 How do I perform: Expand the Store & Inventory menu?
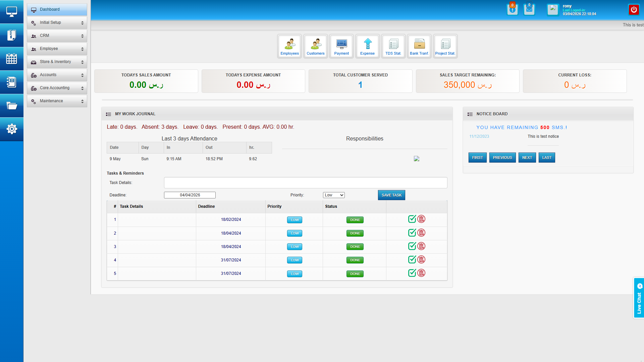point(57,62)
